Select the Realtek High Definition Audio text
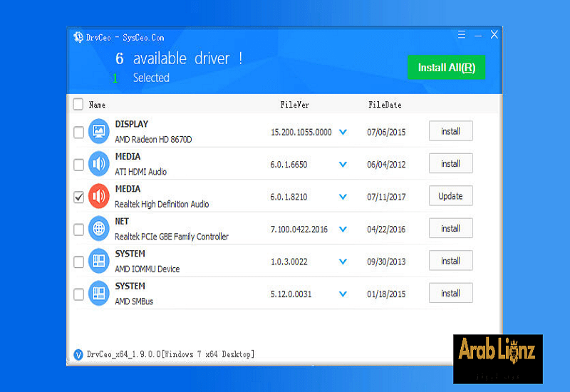570x392 pixels. point(162,204)
